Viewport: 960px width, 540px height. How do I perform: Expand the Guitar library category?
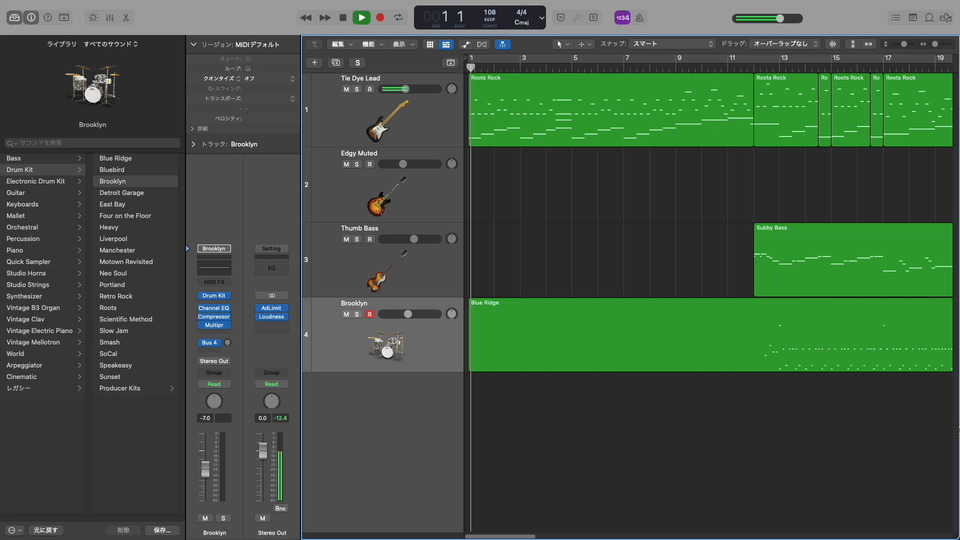pyautogui.click(x=79, y=192)
